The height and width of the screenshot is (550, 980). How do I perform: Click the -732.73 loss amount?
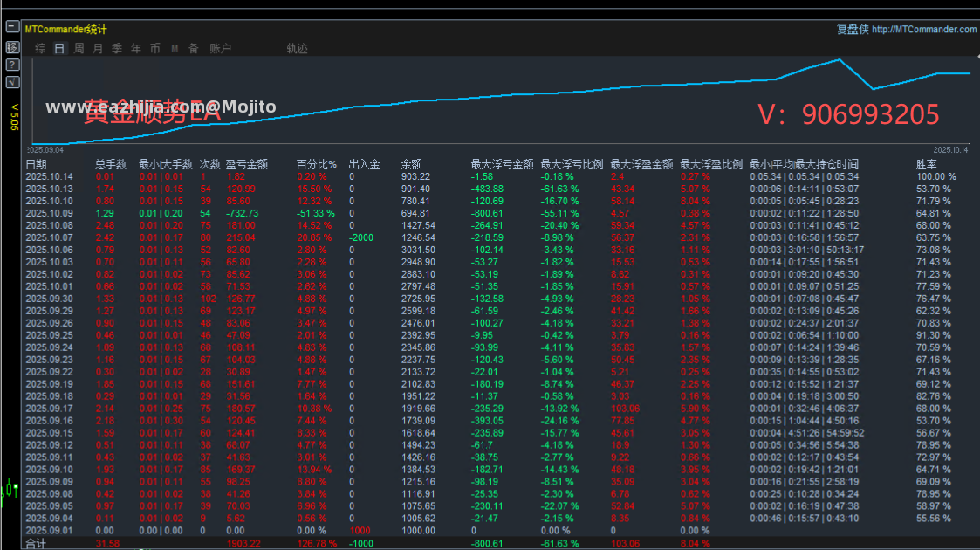[x=242, y=213]
